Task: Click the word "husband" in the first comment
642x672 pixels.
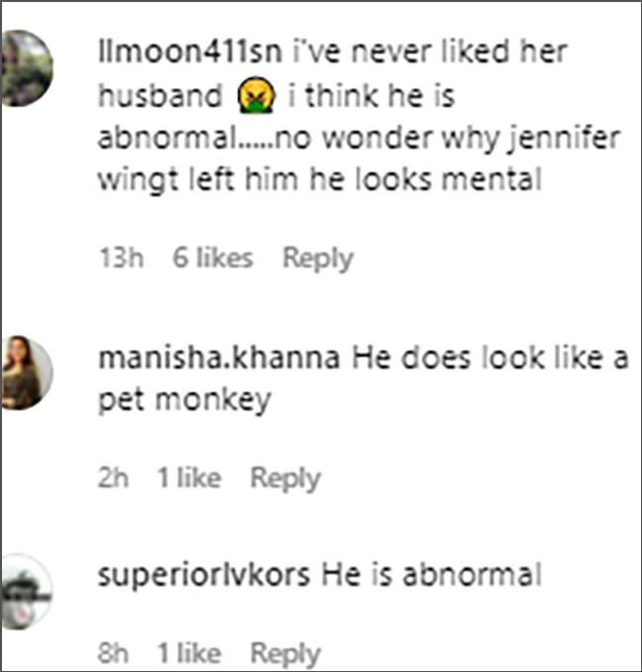Action: [x=159, y=96]
